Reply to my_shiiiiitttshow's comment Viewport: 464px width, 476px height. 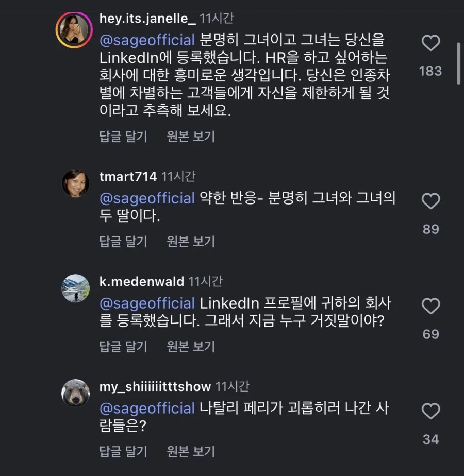click(123, 452)
